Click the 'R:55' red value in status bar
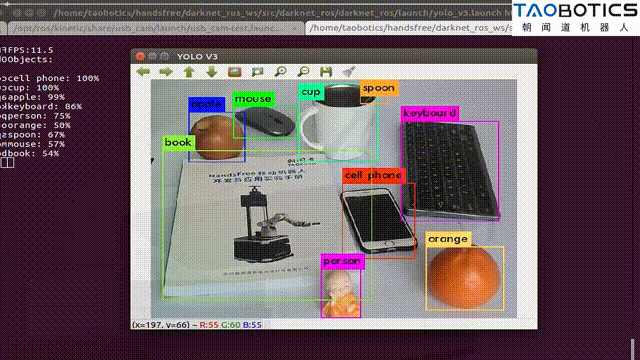 pyautogui.click(x=209, y=325)
